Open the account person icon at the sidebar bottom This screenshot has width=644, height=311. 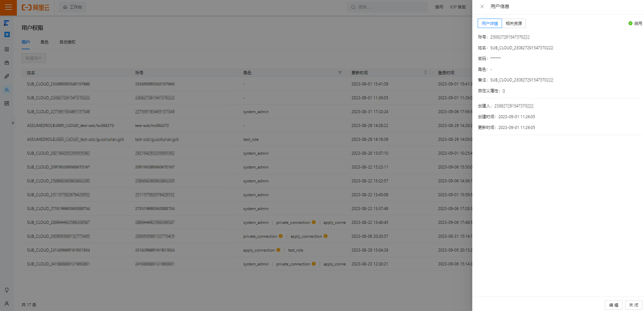coord(7,304)
